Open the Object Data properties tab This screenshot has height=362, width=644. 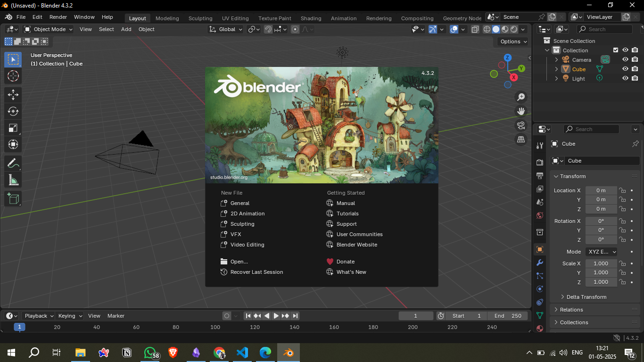pyautogui.click(x=540, y=315)
